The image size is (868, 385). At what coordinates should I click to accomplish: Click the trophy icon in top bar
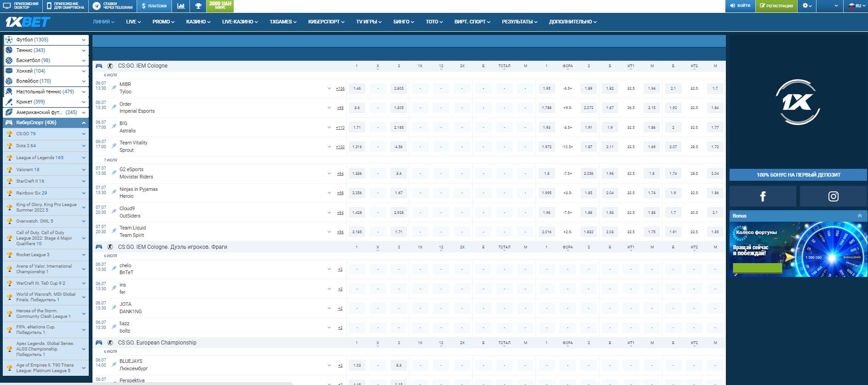tap(198, 6)
